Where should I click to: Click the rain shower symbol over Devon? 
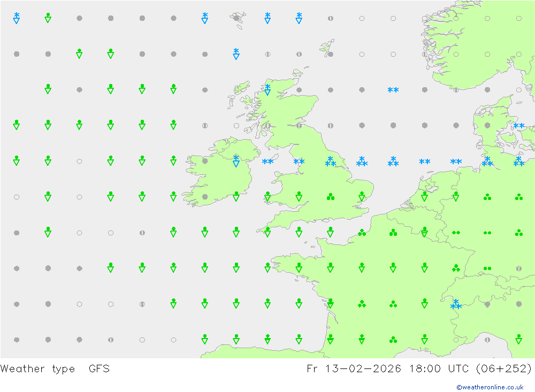coord(299,232)
